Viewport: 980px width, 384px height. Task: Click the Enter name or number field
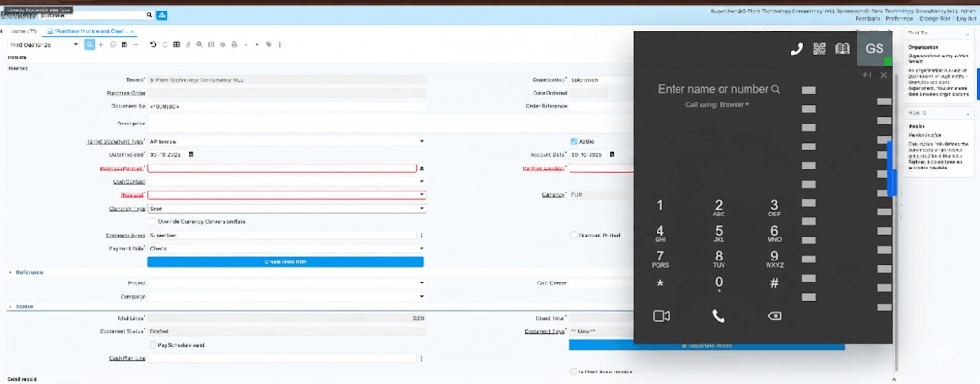[713, 89]
